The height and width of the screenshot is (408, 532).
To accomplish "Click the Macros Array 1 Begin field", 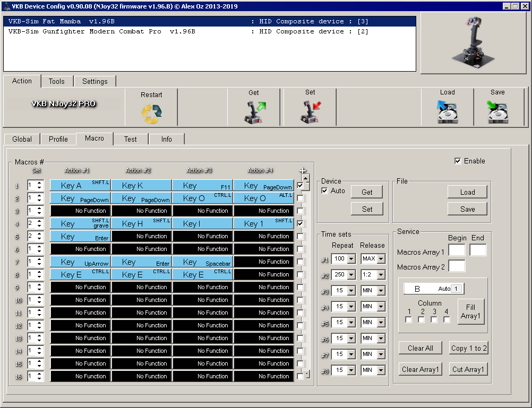I will [x=457, y=250].
